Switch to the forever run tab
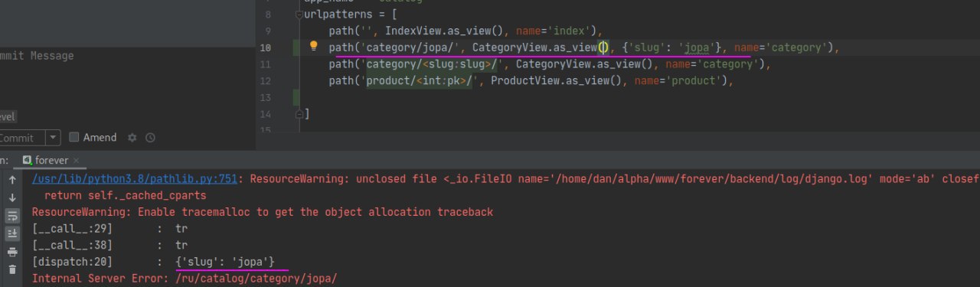 51,160
